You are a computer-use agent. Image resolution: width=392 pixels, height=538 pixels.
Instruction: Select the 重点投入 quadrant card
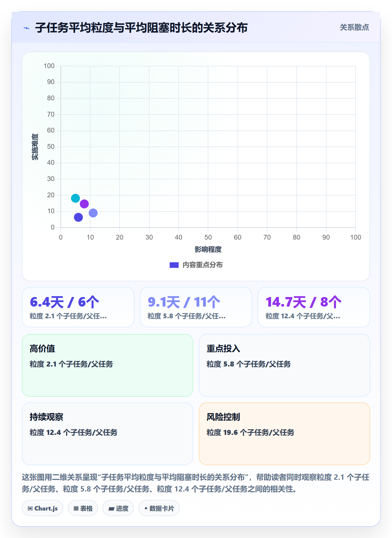click(x=284, y=365)
